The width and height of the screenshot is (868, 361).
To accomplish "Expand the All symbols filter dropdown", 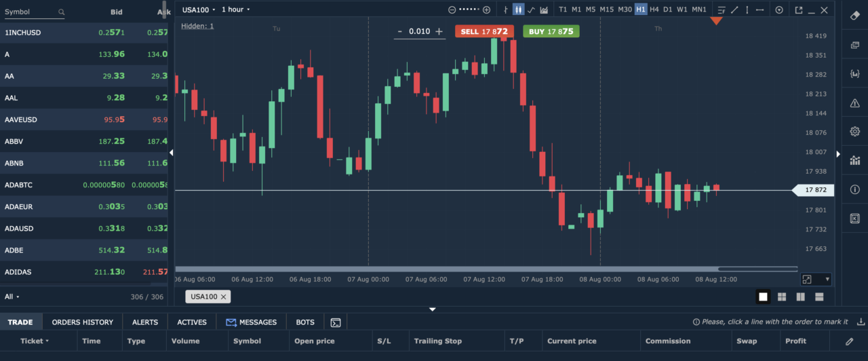I will pos(12,297).
